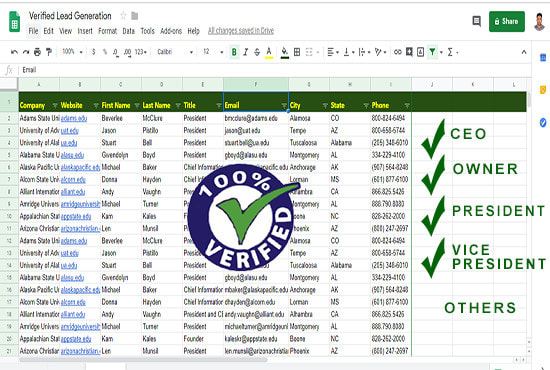This screenshot has width=550, height=370.
Task: Open Vertical align dropdown
Action: [x=348, y=52]
